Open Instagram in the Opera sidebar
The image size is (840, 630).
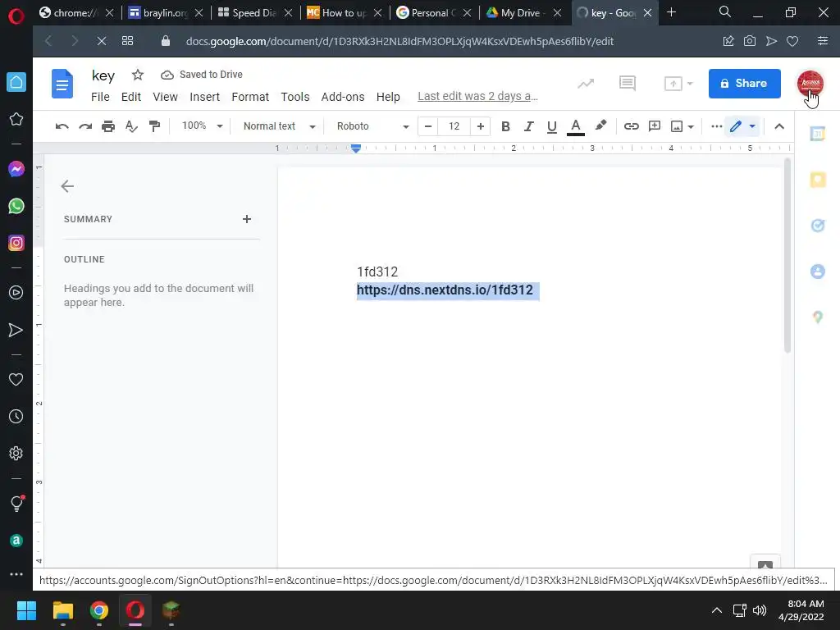pos(16,243)
